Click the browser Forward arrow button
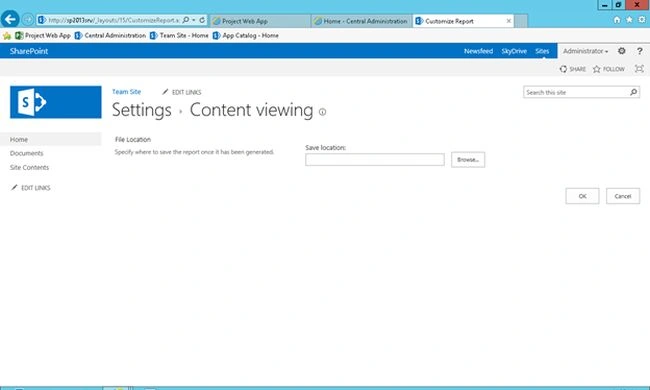Viewport: 650px width, 390px height. [x=28, y=20]
